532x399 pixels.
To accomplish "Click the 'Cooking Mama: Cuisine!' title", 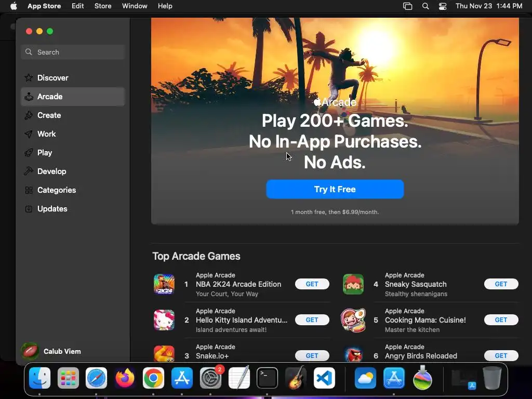I will coord(425,320).
